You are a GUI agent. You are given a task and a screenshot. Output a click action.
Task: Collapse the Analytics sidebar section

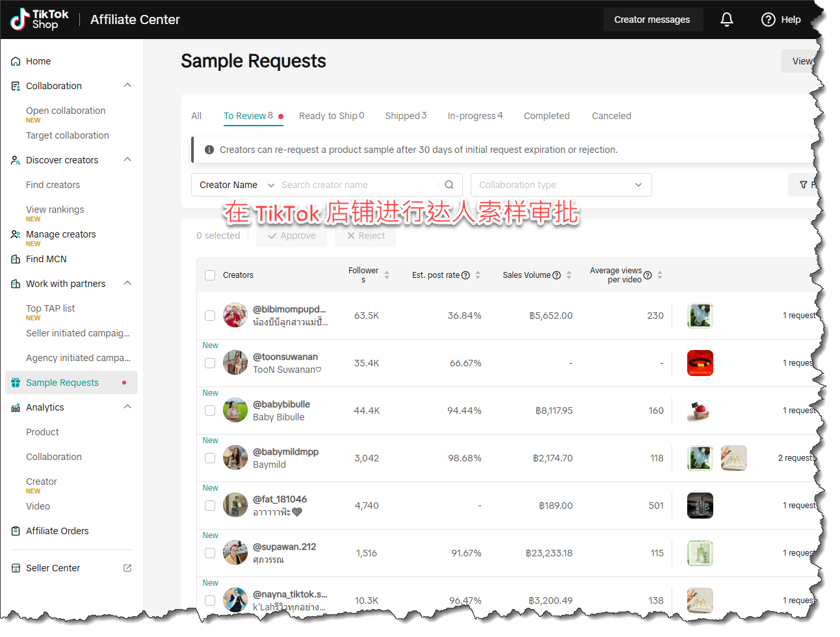(x=127, y=407)
